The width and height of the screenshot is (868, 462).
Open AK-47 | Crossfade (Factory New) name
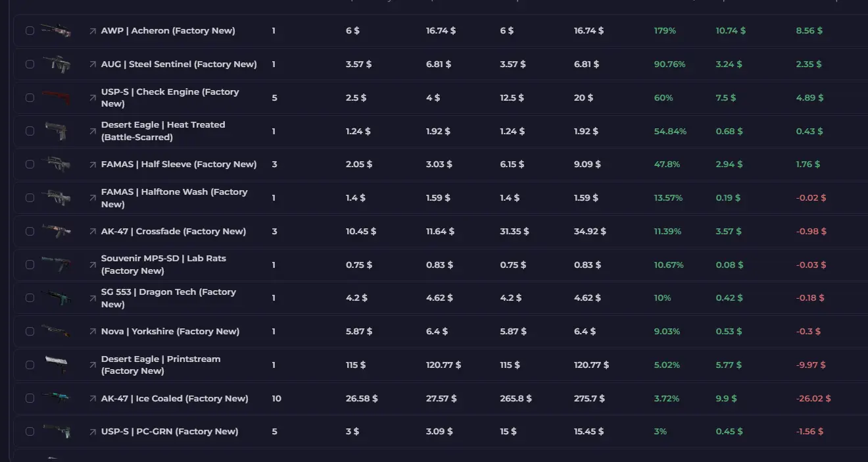pos(174,232)
